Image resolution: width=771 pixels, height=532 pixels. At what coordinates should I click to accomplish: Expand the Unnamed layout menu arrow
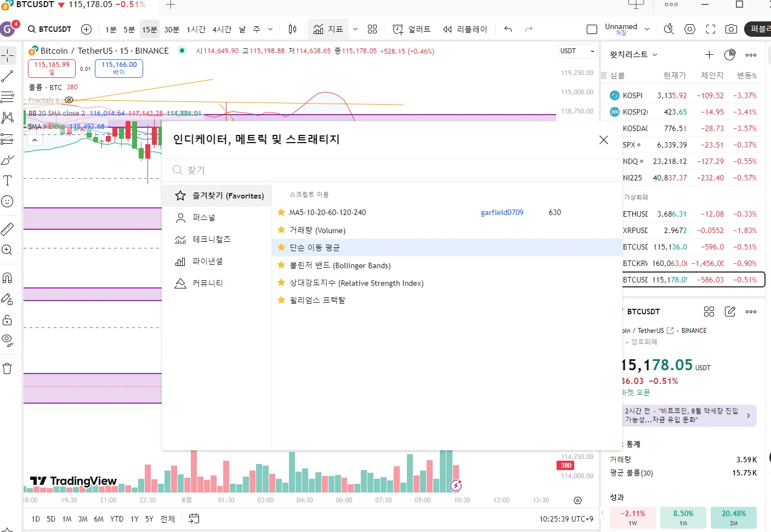(x=647, y=29)
